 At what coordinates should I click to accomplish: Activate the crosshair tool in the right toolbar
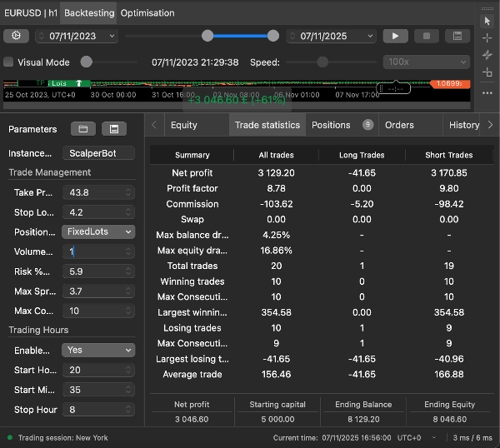(487, 38)
